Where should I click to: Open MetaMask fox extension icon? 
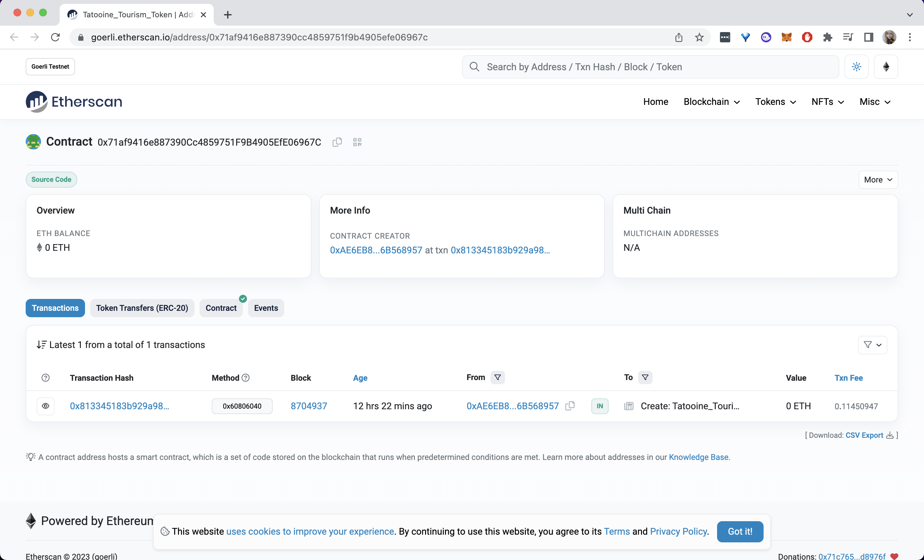coord(786,37)
